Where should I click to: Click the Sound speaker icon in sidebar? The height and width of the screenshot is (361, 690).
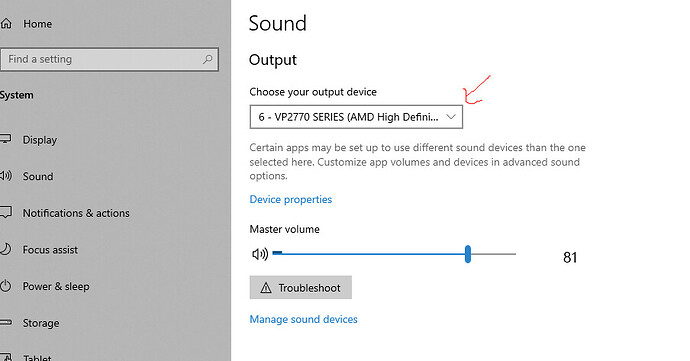[x=6, y=176]
